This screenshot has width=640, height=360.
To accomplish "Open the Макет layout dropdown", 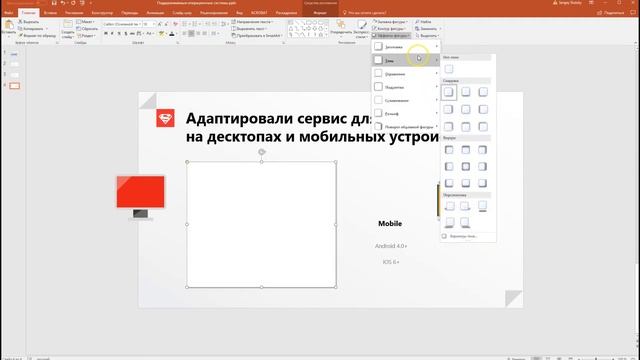I will click(x=85, y=22).
